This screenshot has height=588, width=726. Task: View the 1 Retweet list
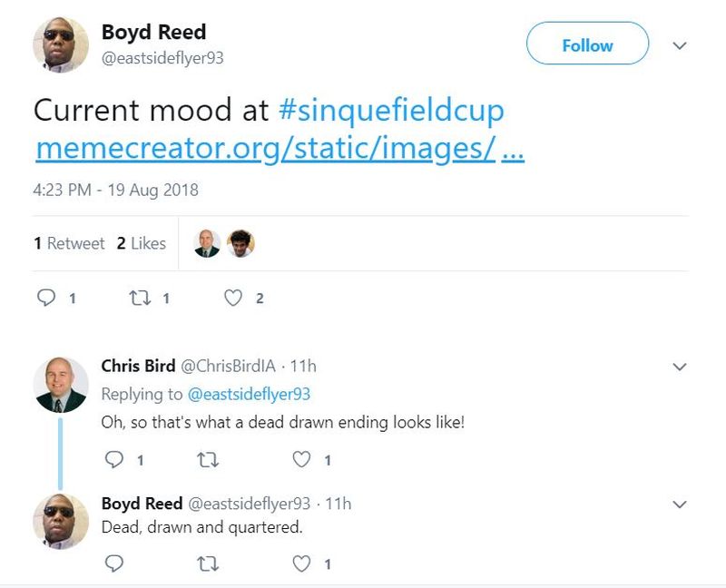(69, 243)
